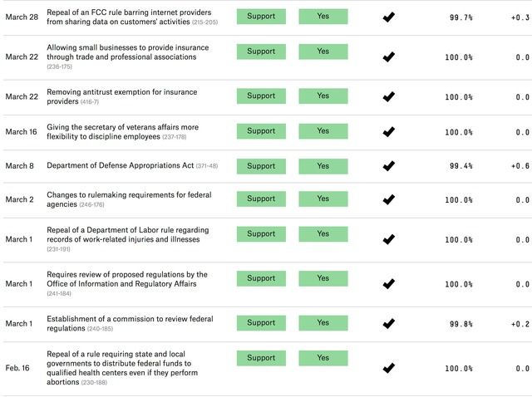
Task: Click the checkmark for the antitrust exemption vote
Action: [388, 96]
